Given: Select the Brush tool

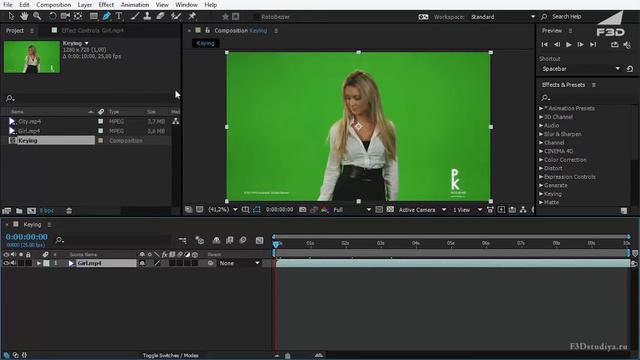Looking at the screenshot, I should coord(135,16).
